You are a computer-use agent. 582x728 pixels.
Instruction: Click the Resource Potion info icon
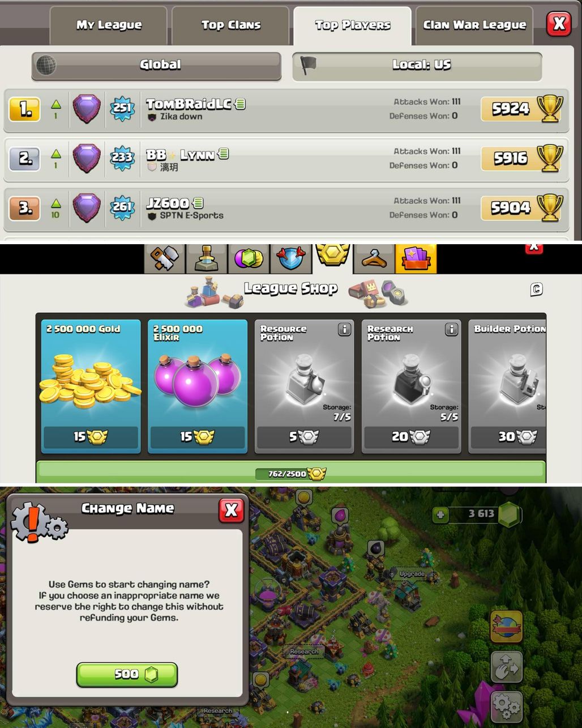(x=344, y=329)
